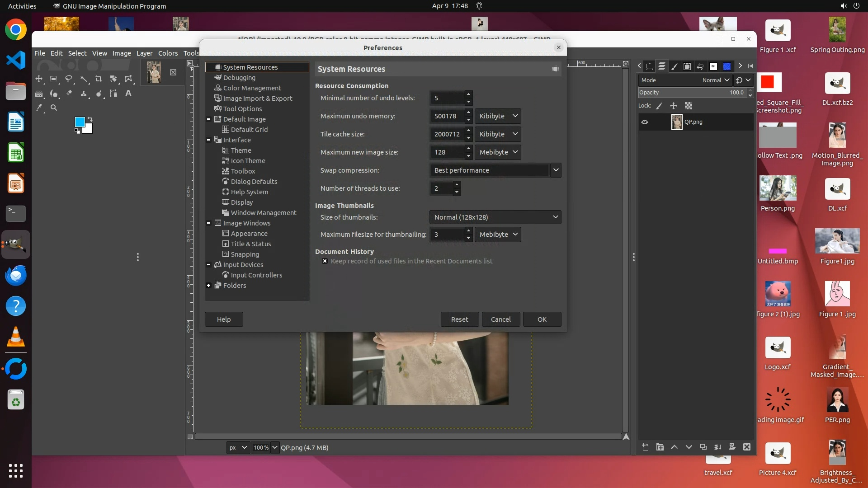The height and width of the screenshot is (488, 868).
Task: Select the Move tool in toolbox
Action: pyautogui.click(x=39, y=79)
